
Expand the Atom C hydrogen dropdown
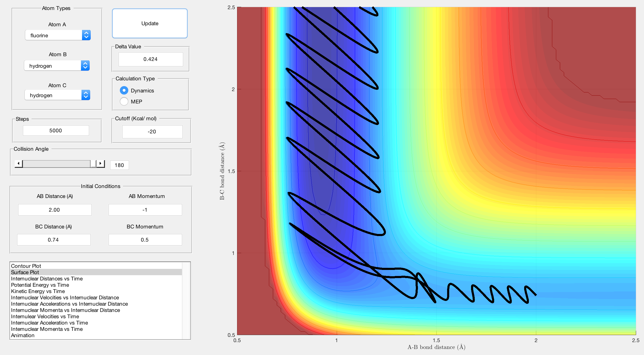pyautogui.click(x=57, y=95)
